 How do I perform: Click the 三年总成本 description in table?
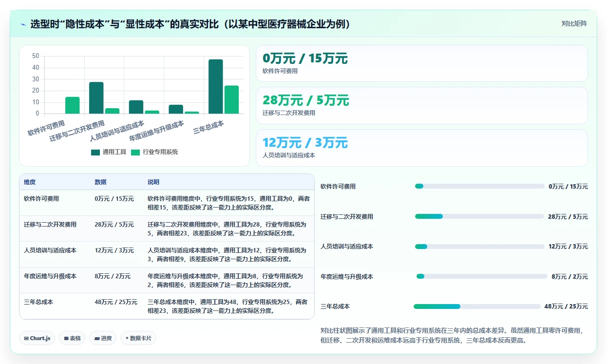[x=228, y=306]
